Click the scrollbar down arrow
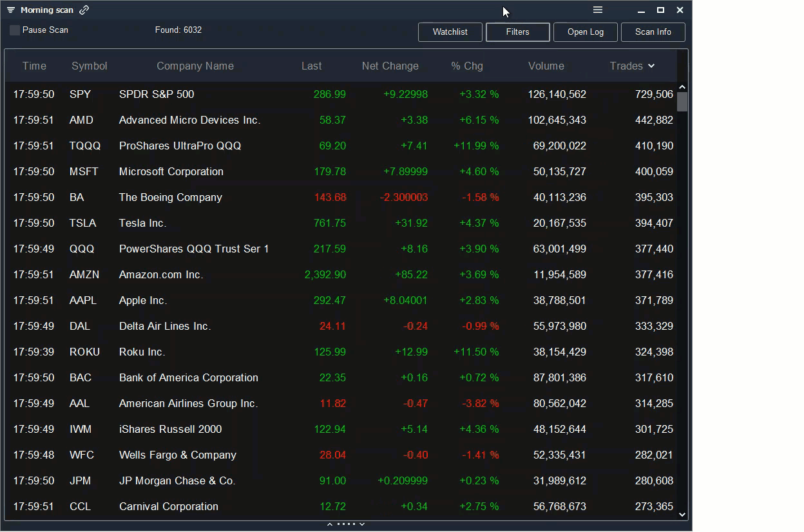Viewport: 804px width, 532px height. (x=682, y=515)
